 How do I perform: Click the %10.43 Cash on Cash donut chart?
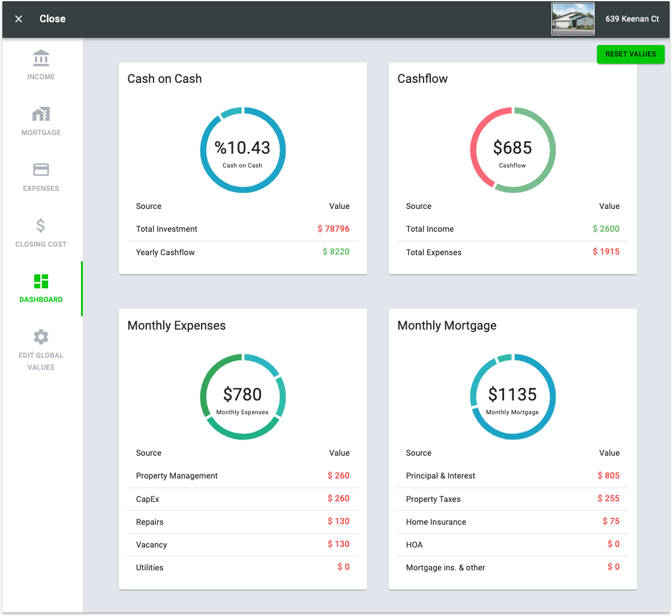click(243, 150)
